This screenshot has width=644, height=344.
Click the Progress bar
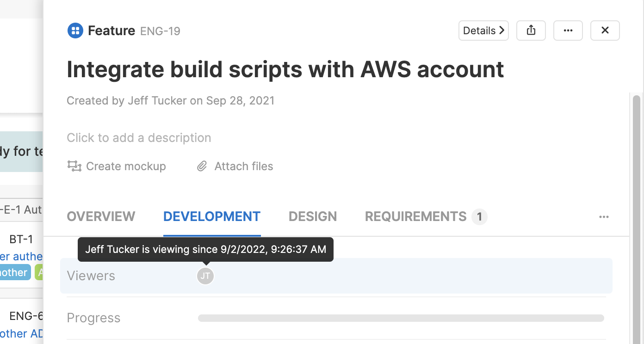coord(401,318)
